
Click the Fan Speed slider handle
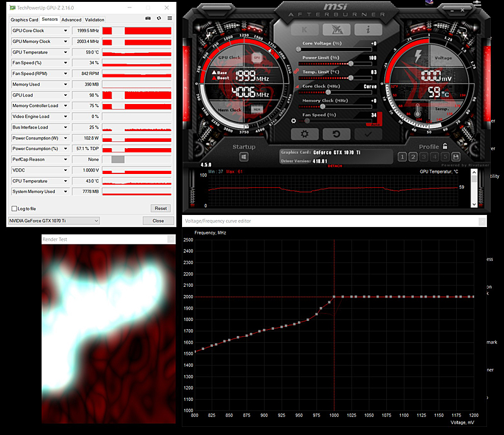coord(307,121)
